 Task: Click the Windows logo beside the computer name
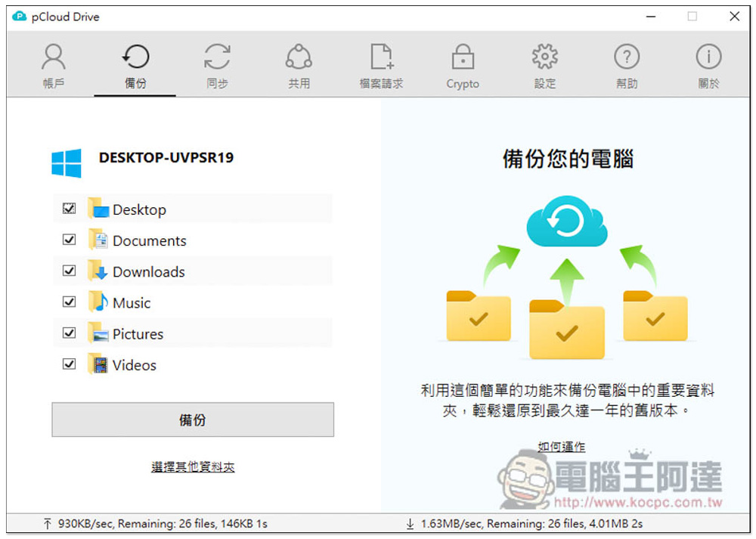[67, 163]
